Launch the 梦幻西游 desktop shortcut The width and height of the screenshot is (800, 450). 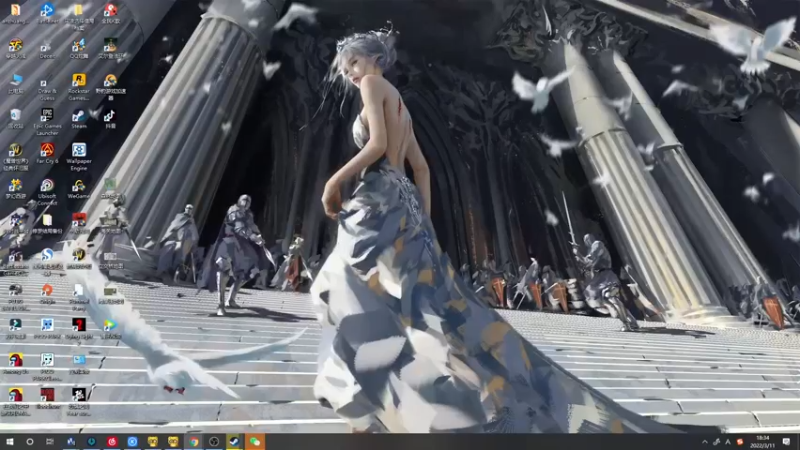[x=15, y=188]
